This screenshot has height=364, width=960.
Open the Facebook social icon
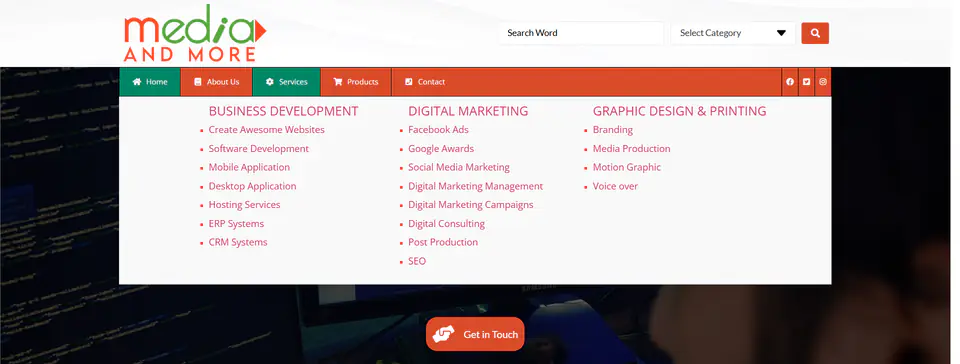point(790,82)
